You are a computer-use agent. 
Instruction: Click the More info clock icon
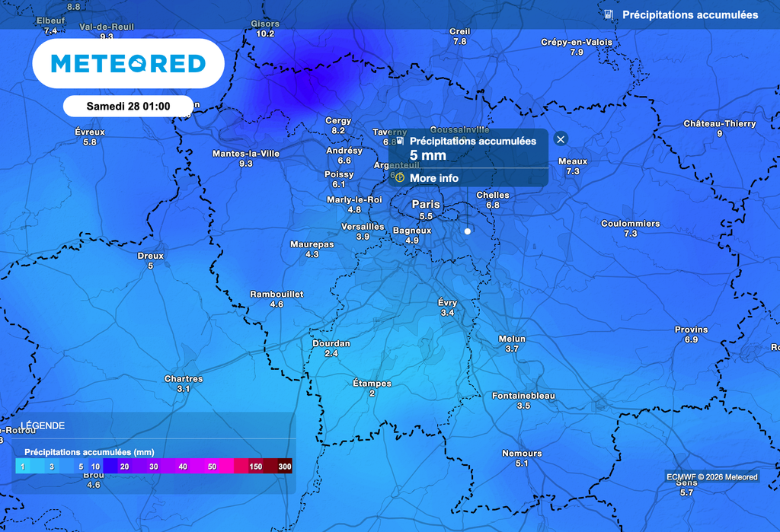tap(400, 178)
